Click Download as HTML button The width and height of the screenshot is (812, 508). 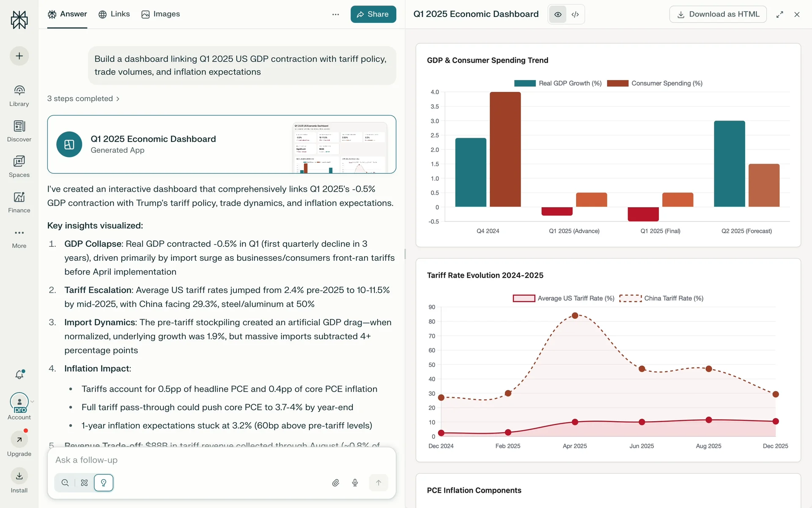tap(718, 14)
